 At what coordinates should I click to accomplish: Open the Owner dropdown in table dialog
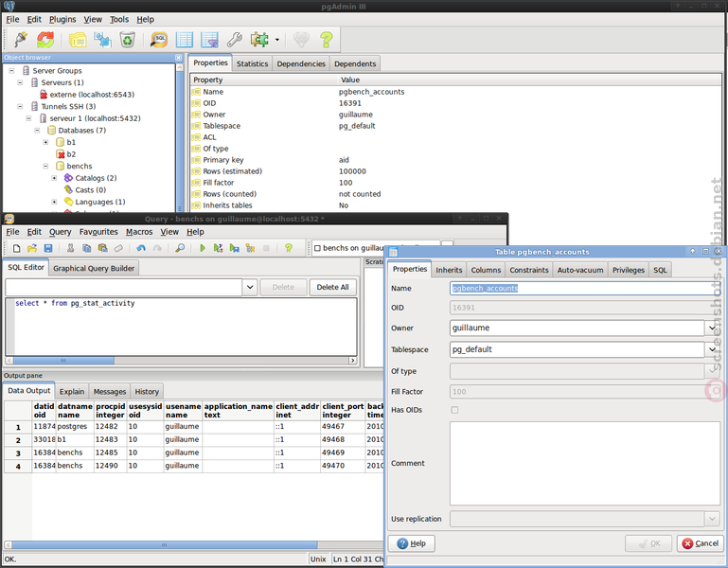coord(712,328)
